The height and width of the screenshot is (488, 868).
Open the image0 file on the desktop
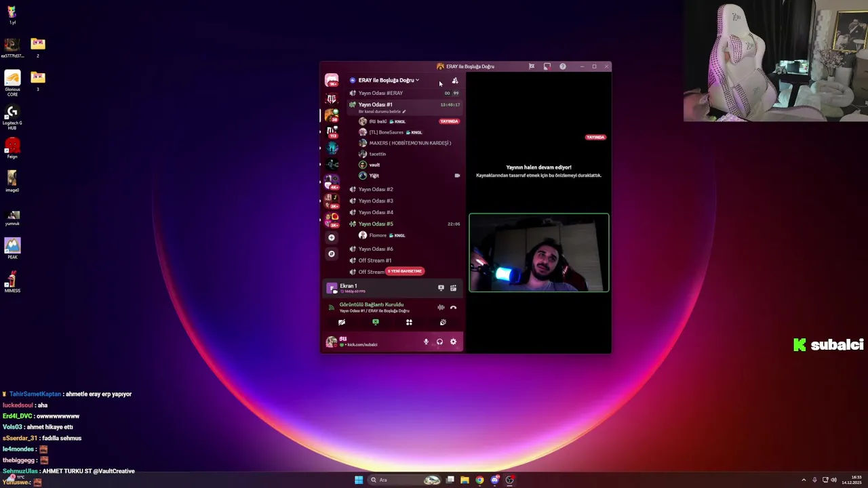(x=12, y=182)
